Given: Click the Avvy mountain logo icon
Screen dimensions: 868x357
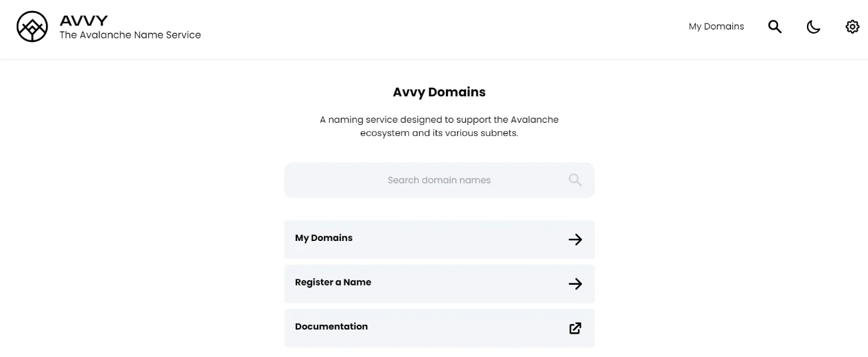Looking at the screenshot, I should pyautogui.click(x=32, y=27).
